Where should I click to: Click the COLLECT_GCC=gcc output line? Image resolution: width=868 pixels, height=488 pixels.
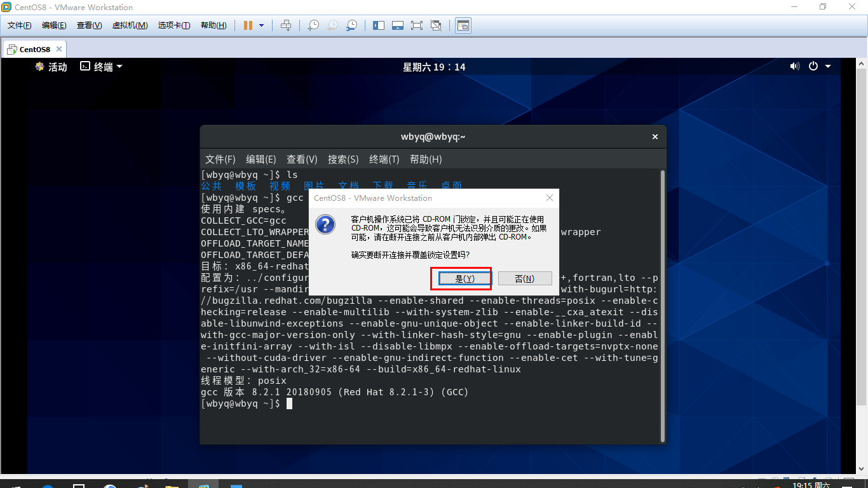click(x=243, y=220)
